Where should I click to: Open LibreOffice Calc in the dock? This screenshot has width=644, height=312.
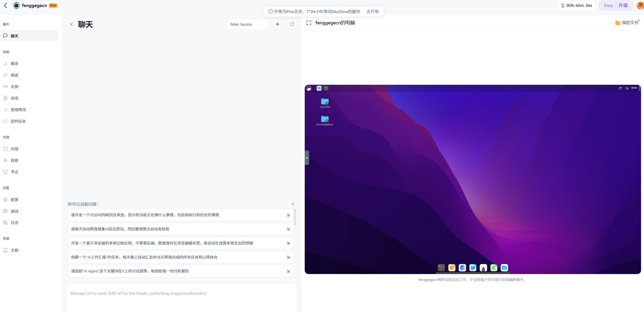tap(494, 267)
